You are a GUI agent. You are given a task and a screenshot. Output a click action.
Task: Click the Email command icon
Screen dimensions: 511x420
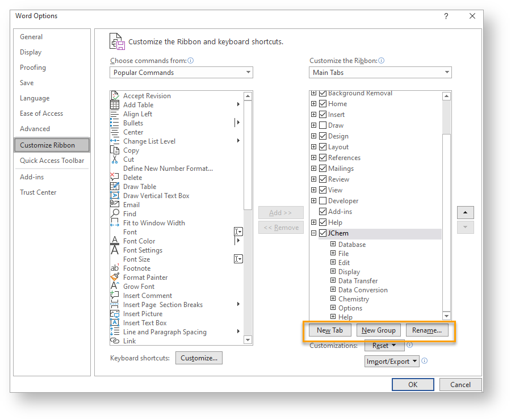116,204
